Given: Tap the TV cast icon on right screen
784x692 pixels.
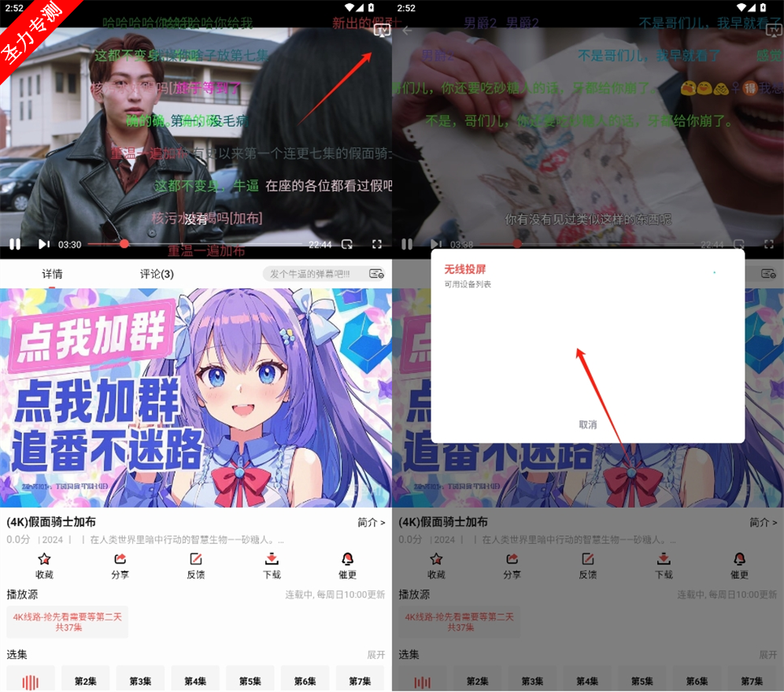Looking at the screenshot, I should (x=775, y=31).
